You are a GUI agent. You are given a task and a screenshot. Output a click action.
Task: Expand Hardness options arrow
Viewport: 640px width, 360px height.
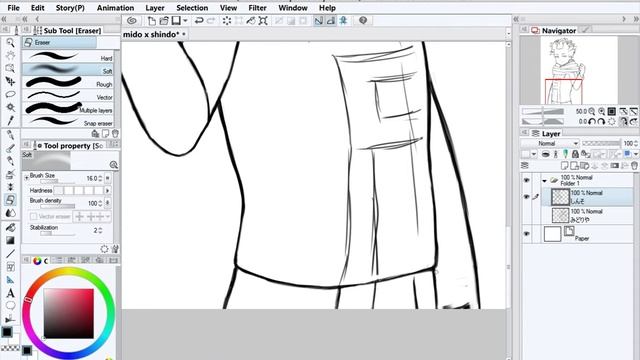108,190
